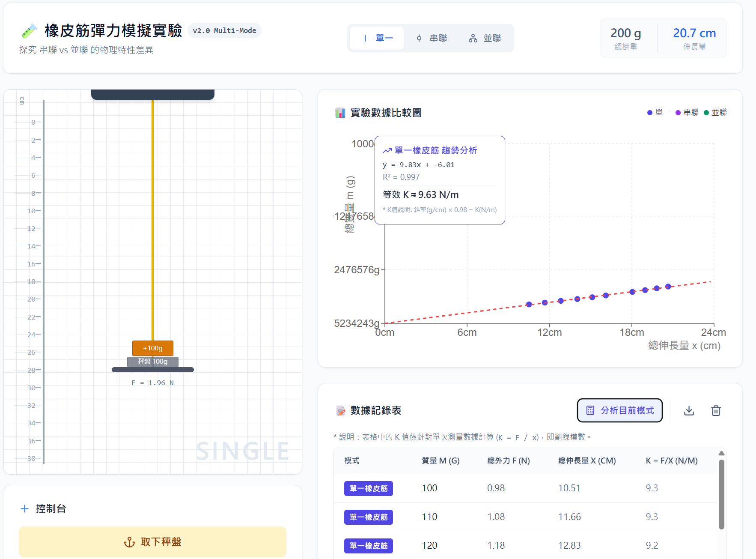Click the trend arrow icon in the analysis popup
The width and height of the screenshot is (756, 559).
tap(387, 150)
